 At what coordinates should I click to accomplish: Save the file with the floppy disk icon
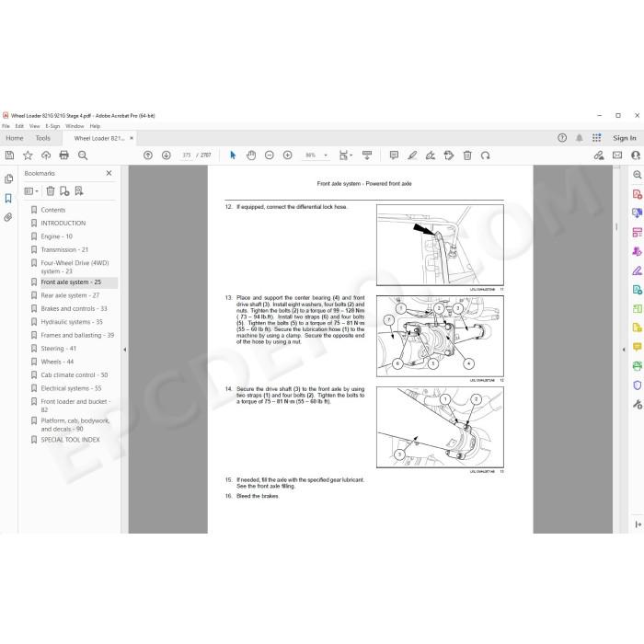pyautogui.click(x=9, y=155)
